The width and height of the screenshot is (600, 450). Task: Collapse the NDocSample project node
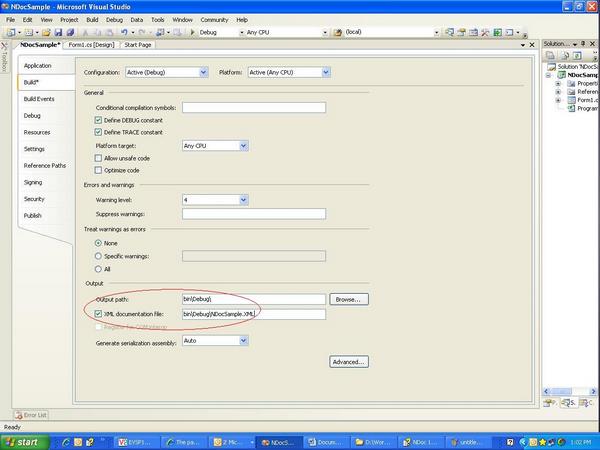tap(548, 75)
